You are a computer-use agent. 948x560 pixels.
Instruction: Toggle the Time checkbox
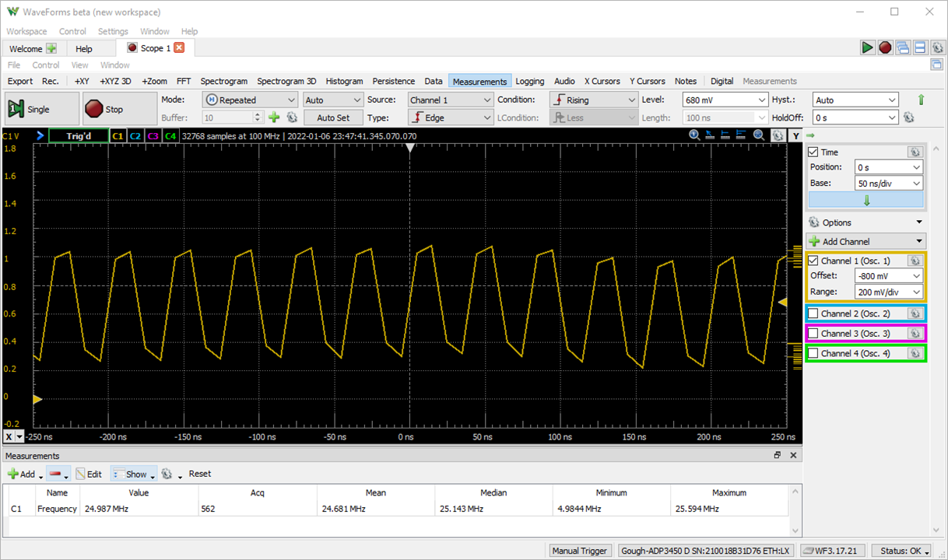click(813, 152)
